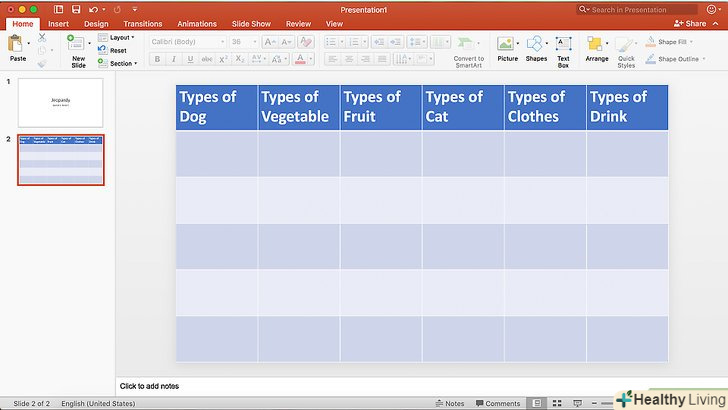
Task: Switch to Slide Sorter view icon
Action: (557, 403)
